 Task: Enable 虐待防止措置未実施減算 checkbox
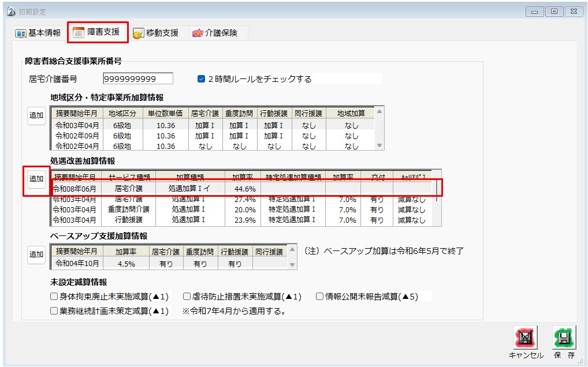click(187, 297)
